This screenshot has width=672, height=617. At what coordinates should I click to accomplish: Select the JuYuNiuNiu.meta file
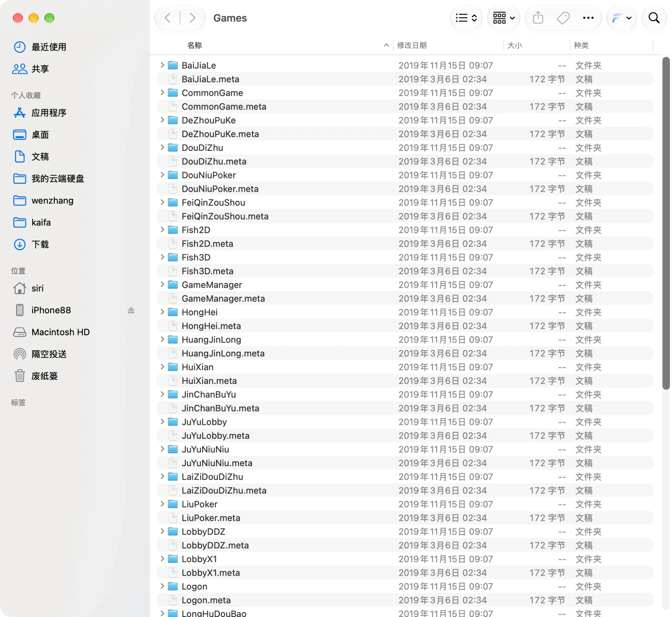[x=405, y=463]
